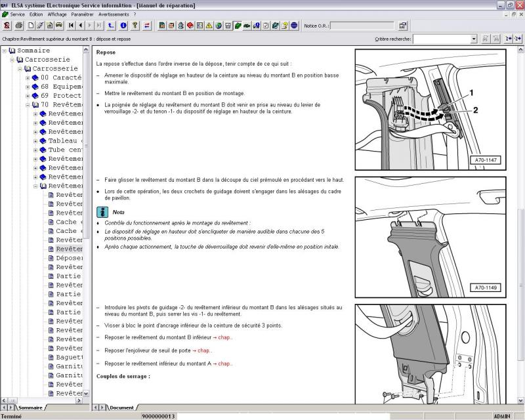The height and width of the screenshot is (420, 525).
Task: Click illustration A70-1149 of B-pillar trim
Action: [x=430, y=237]
